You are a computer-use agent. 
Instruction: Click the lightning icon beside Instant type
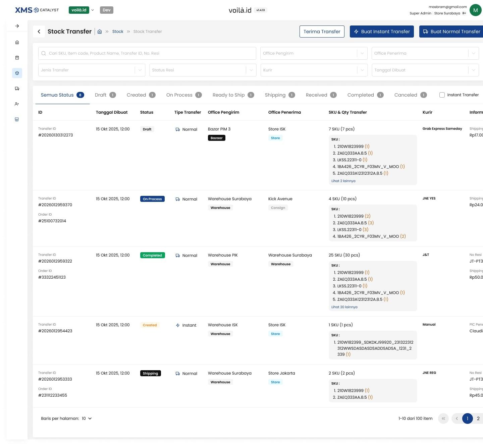178,325
